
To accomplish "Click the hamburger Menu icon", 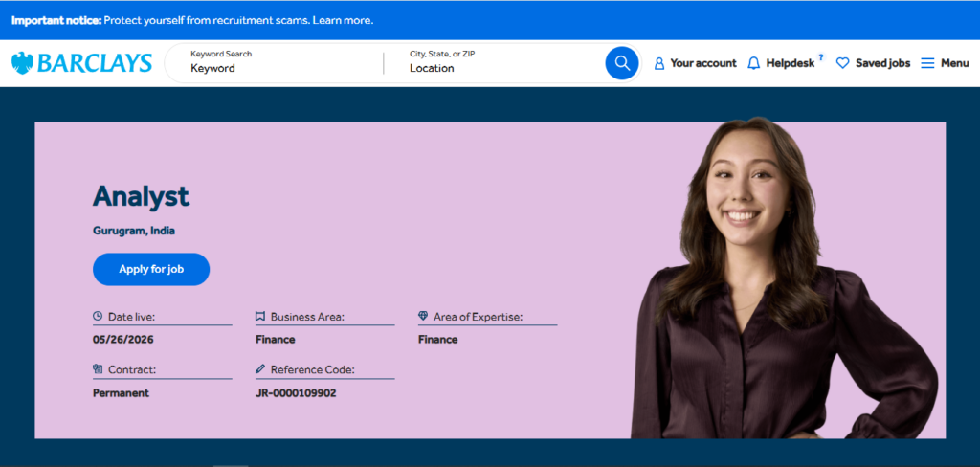I will click(x=927, y=63).
